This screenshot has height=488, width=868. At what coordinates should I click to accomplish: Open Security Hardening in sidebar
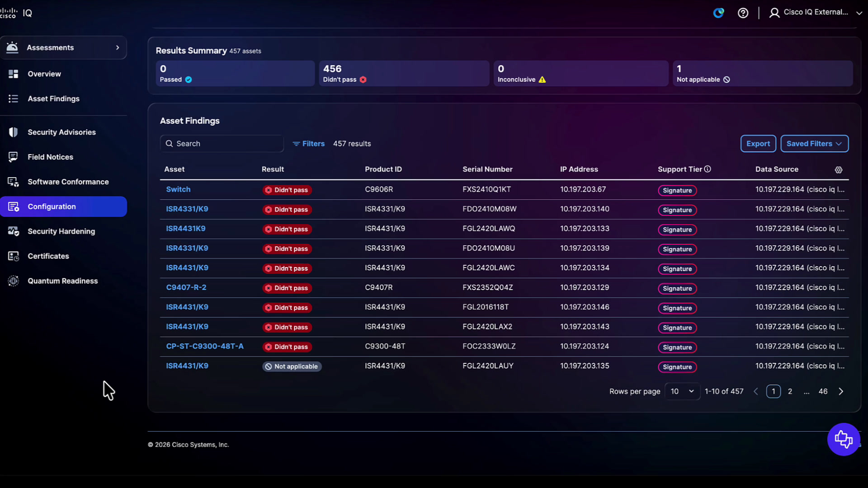pyautogui.click(x=61, y=231)
